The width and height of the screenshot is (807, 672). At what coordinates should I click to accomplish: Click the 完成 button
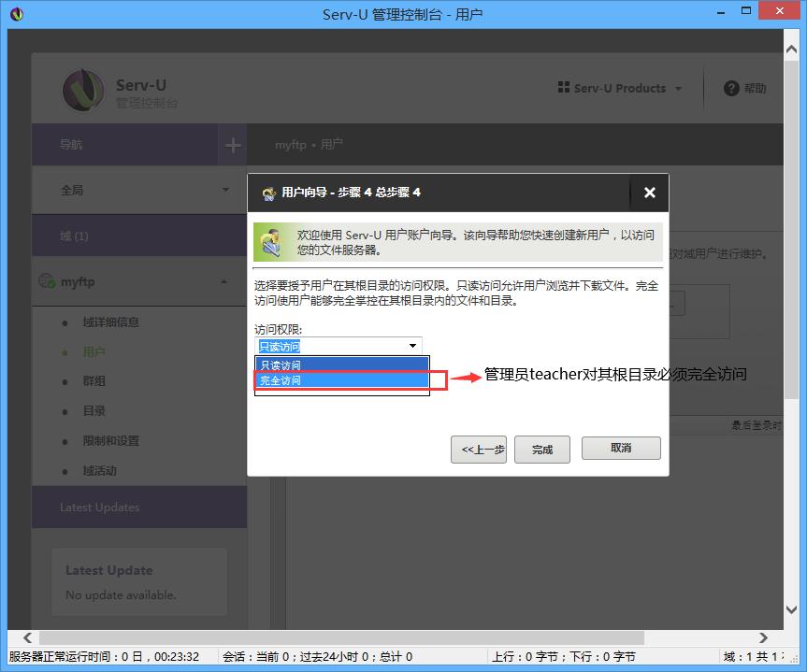[x=542, y=450]
